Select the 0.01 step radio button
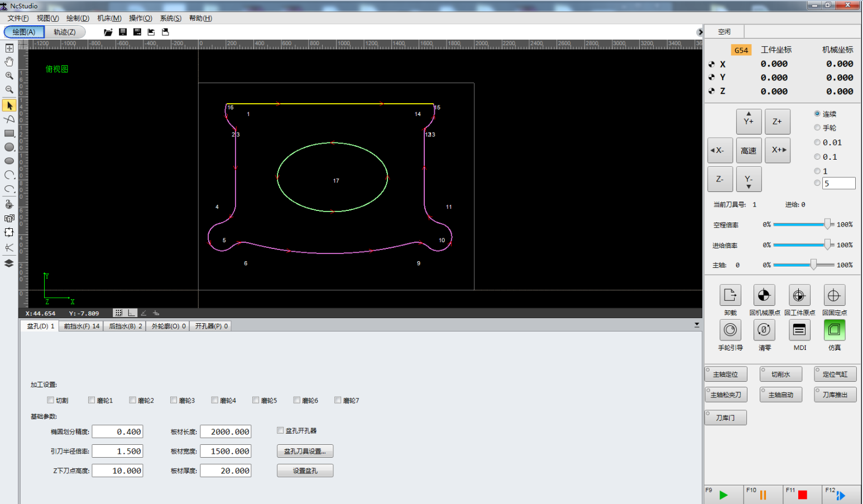Viewport: 863px width, 504px height. point(817,142)
